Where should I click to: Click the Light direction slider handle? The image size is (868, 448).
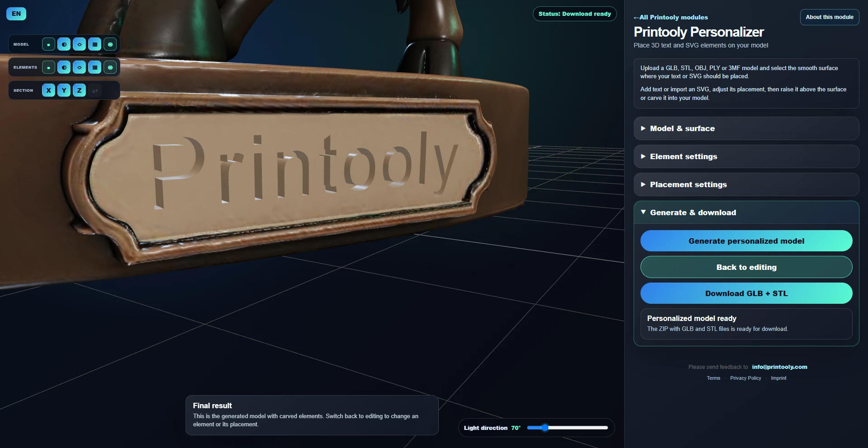point(545,428)
